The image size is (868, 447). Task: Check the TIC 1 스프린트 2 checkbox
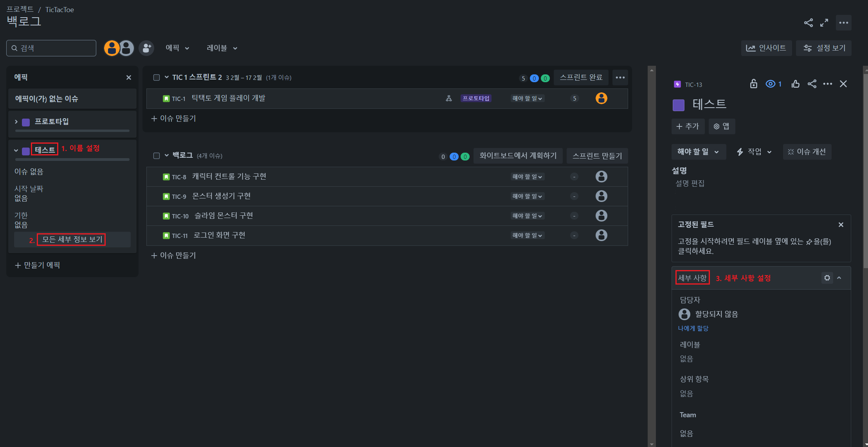coord(157,78)
